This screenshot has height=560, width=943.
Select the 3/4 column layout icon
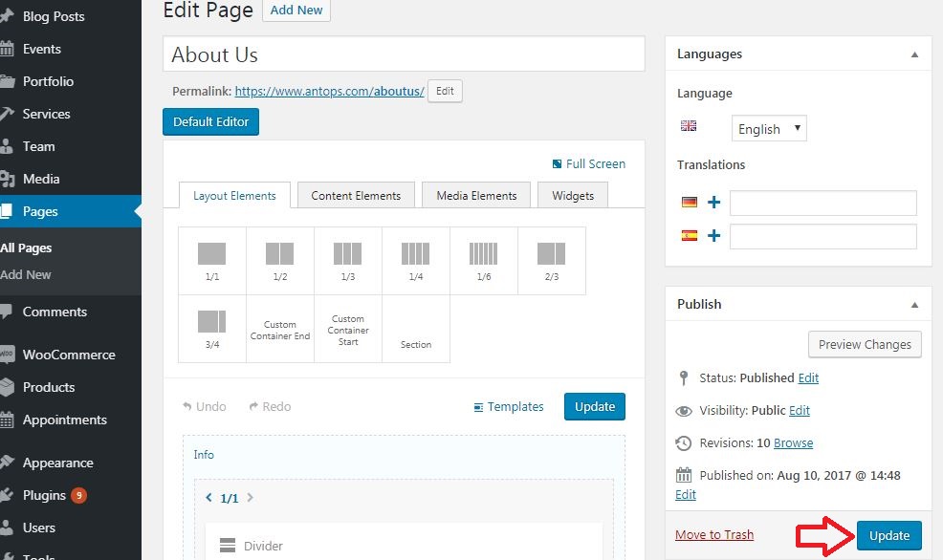(x=211, y=321)
